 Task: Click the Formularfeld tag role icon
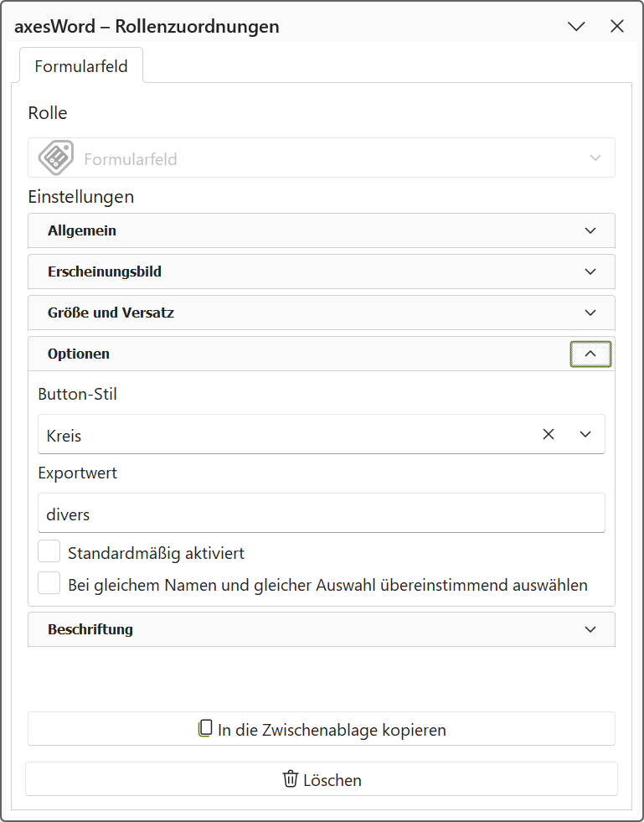click(x=56, y=158)
